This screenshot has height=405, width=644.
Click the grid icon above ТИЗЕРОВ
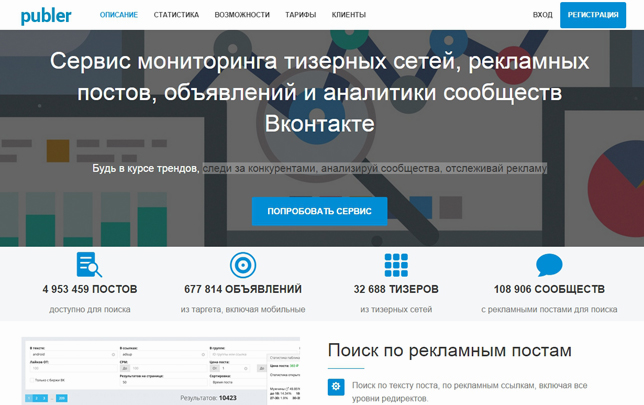396,265
